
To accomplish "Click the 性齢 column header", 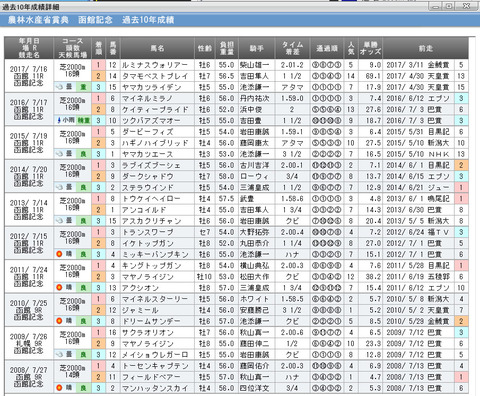I will pos(205,48).
